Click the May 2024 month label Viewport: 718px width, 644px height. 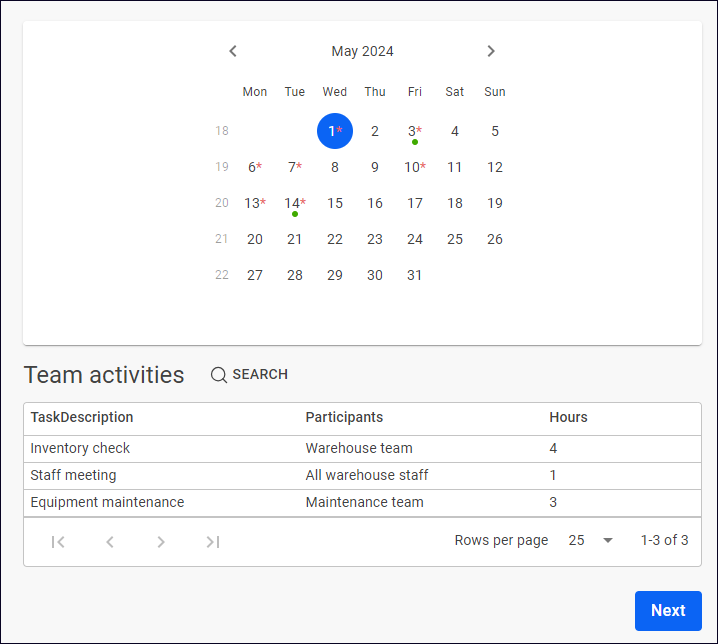(362, 51)
